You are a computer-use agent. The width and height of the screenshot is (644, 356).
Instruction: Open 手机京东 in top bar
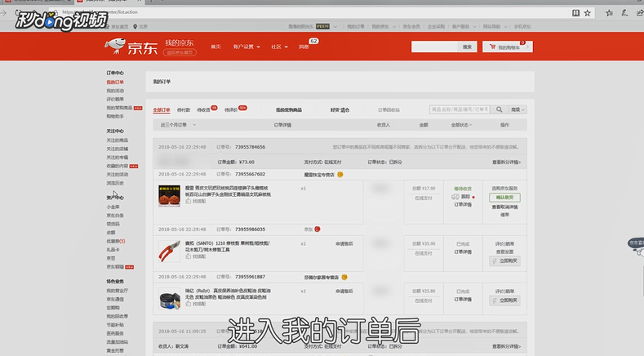point(522,27)
